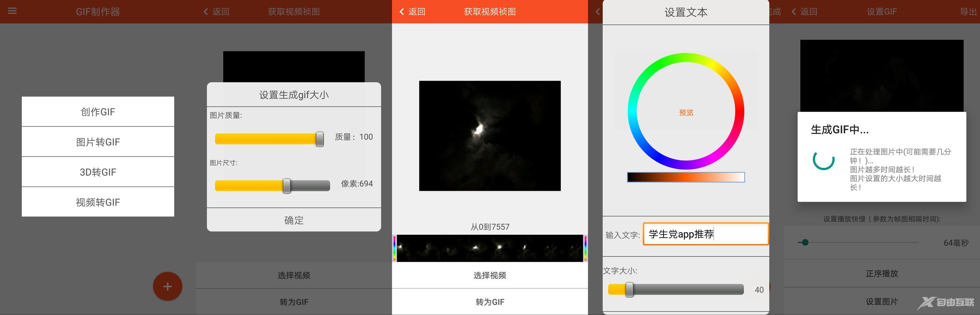Tap the red plus floating button
Viewport: 980px width, 315px height.
(167, 286)
